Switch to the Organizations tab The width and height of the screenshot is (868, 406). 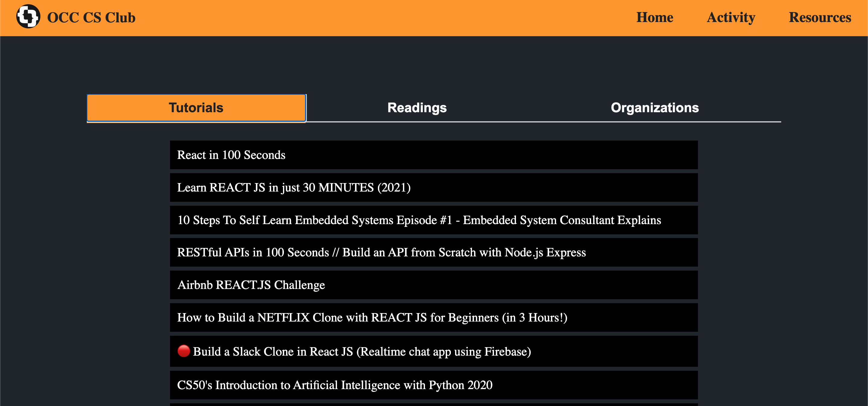pos(654,108)
